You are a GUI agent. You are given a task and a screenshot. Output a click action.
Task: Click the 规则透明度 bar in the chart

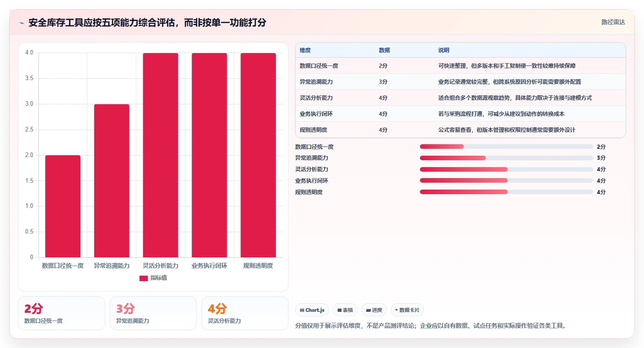pyautogui.click(x=258, y=155)
